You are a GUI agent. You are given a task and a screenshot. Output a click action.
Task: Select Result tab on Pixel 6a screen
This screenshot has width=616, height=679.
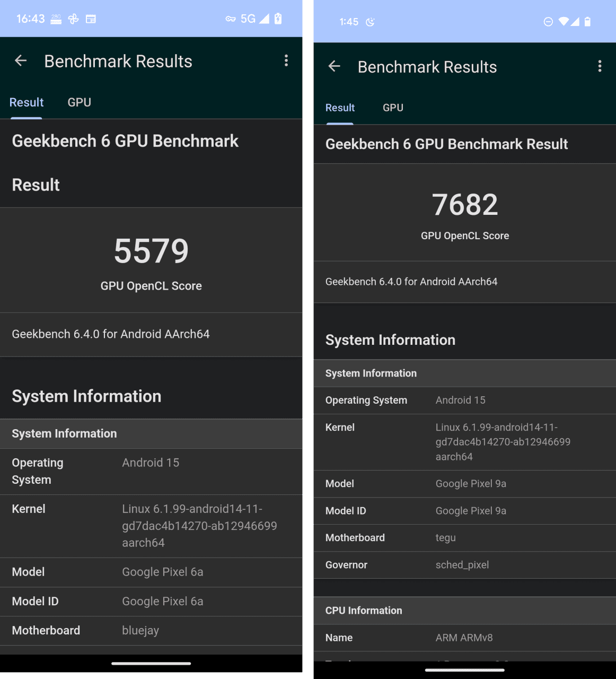pos(27,102)
